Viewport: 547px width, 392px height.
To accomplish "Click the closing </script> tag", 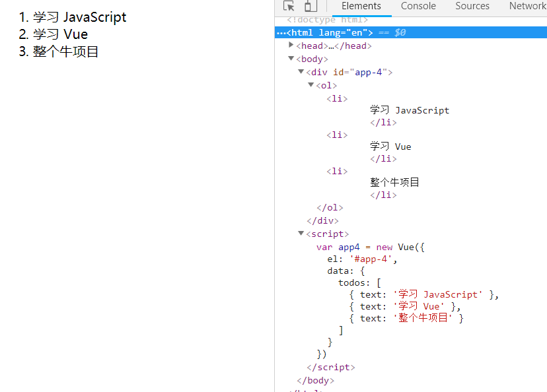I will [x=331, y=367].
